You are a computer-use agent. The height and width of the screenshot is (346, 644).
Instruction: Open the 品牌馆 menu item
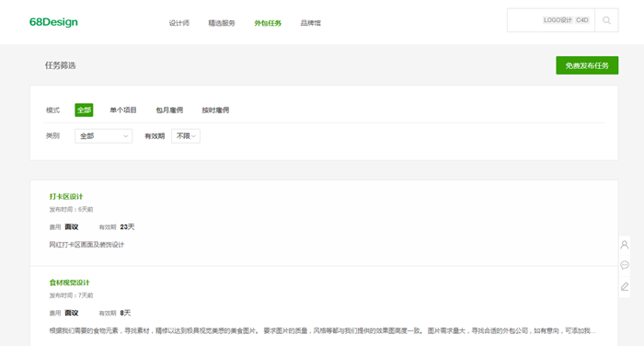311,23
